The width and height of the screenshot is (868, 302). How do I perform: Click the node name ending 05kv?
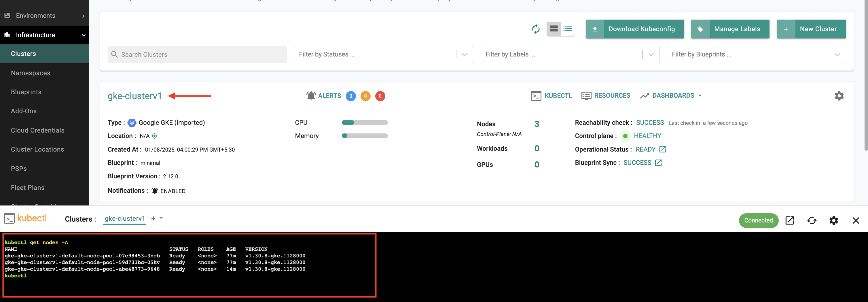point(82,262)
